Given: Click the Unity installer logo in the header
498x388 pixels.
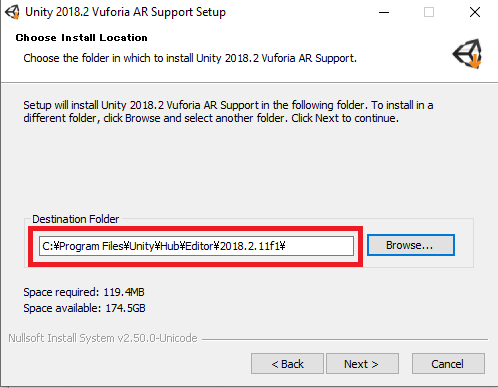Looking at the screenshot, I should click(467, 53).
